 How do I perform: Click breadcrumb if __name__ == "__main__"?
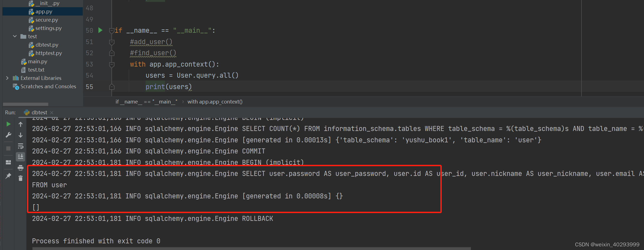tap(146, 102)
